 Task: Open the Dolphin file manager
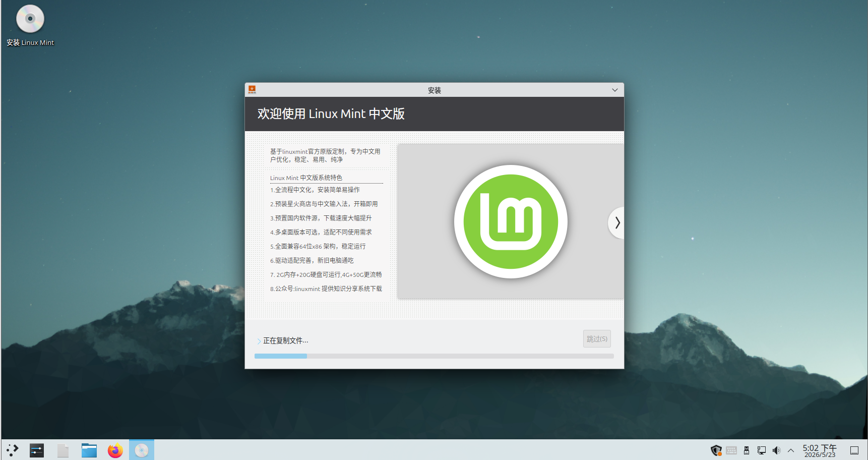click(89, 450)
